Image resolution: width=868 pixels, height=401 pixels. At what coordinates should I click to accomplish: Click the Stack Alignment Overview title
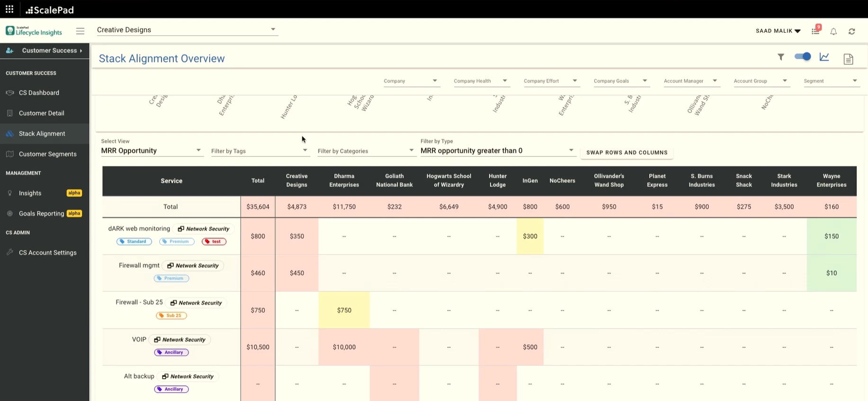click(162, 59)
